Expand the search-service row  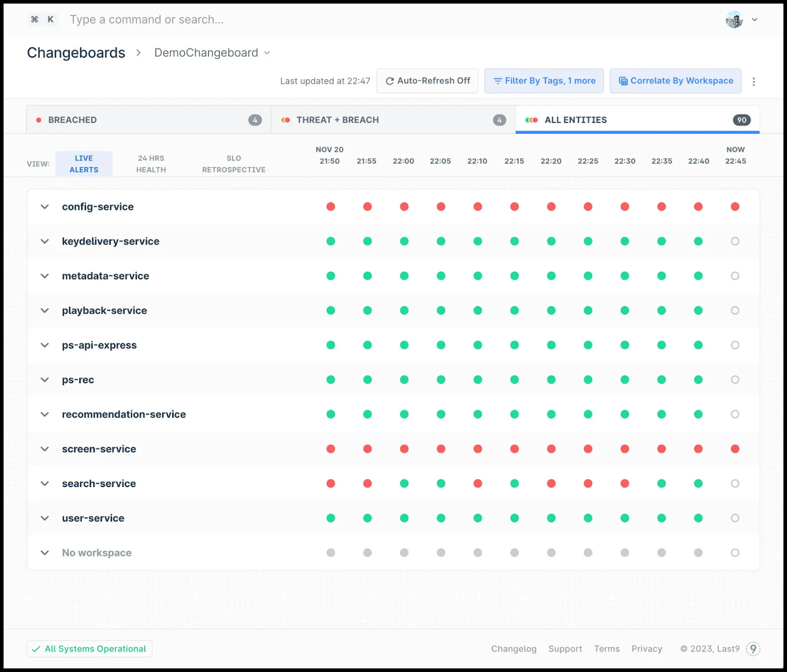(45, 484)
